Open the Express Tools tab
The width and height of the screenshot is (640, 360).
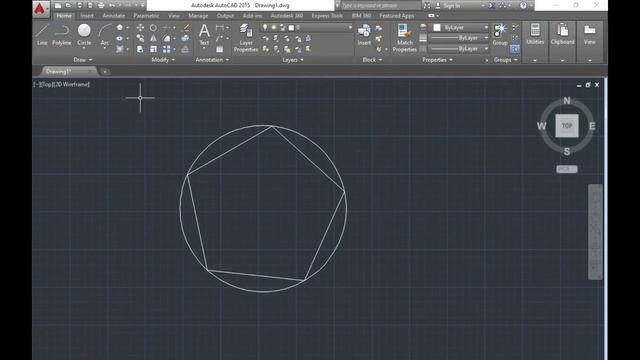327,16
